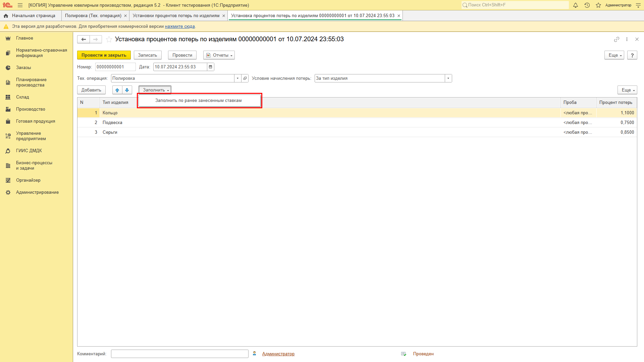Click Провести и закрыть button
This screenshot has height=362, width=644.
tap(104, 55)
